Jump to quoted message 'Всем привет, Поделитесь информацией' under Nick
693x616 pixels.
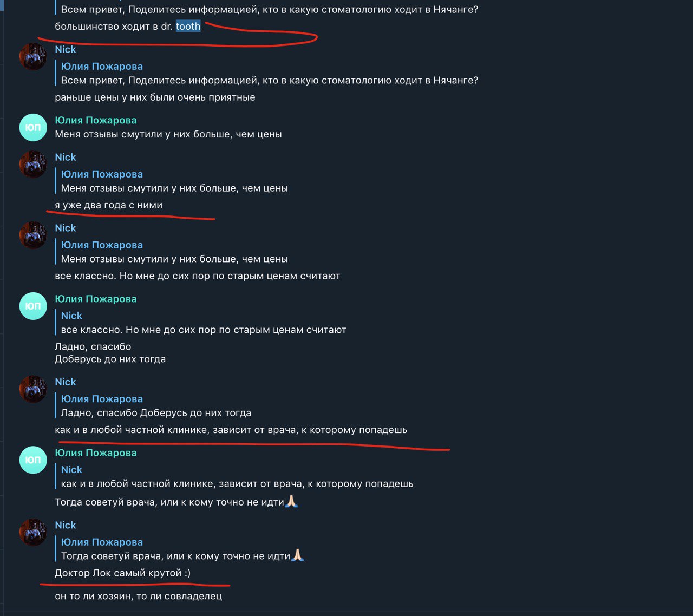pos(267,73)
